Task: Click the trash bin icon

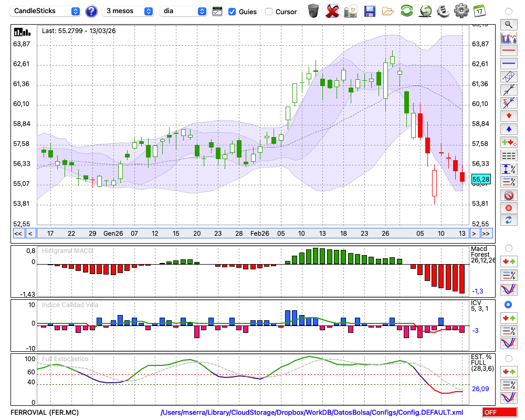Action: (x=313, y=11)
